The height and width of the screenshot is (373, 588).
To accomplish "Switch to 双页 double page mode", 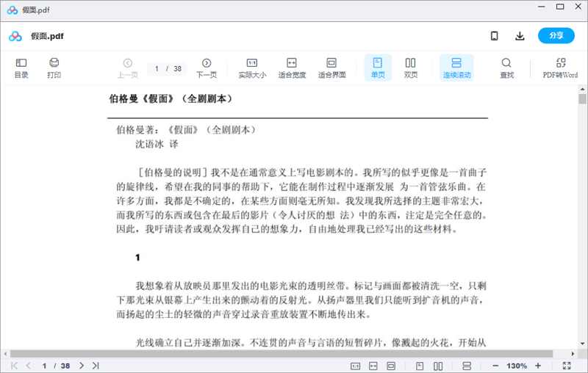I will pos(411,68).
